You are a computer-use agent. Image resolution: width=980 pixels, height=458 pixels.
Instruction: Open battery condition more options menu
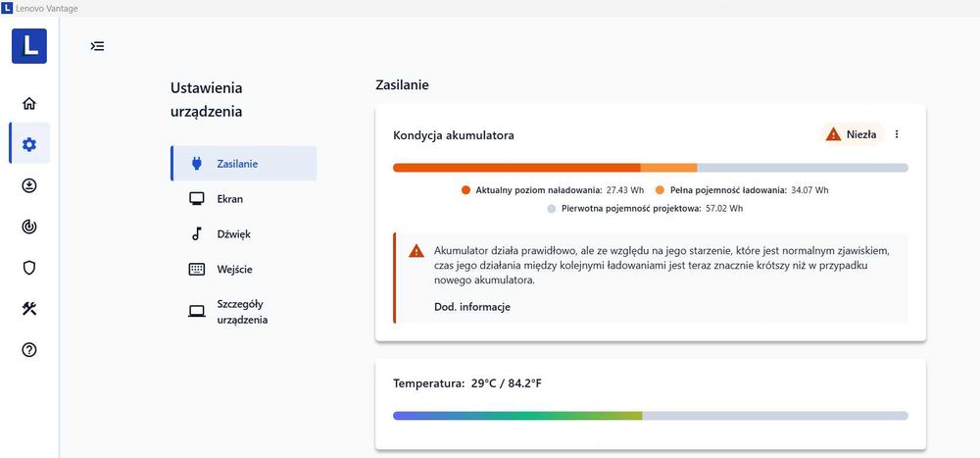pos(897,134)
